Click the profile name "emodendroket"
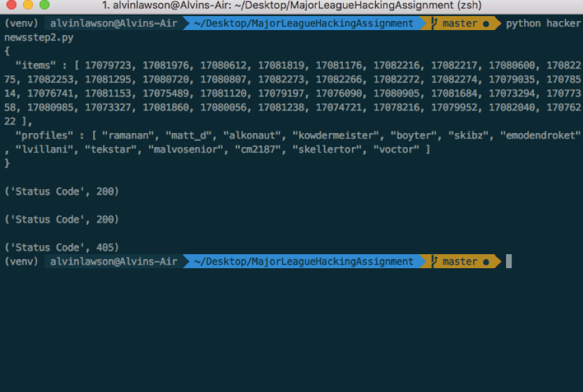The width and height of the screenshot is (583, 392). tap(540, 135)
